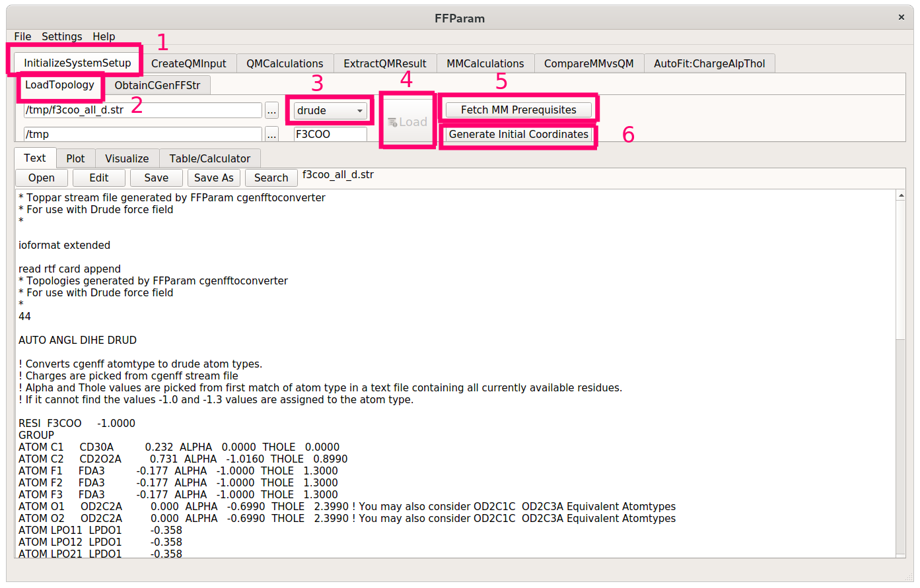Screen dimensions: 920x588
Task: Click the Search button
Action: (271, 178)
